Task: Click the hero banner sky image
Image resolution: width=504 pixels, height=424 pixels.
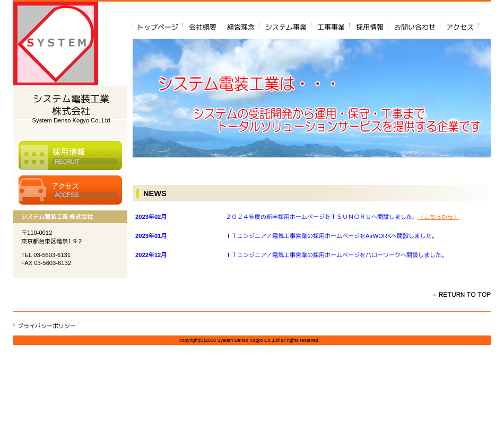Action: 311,58
